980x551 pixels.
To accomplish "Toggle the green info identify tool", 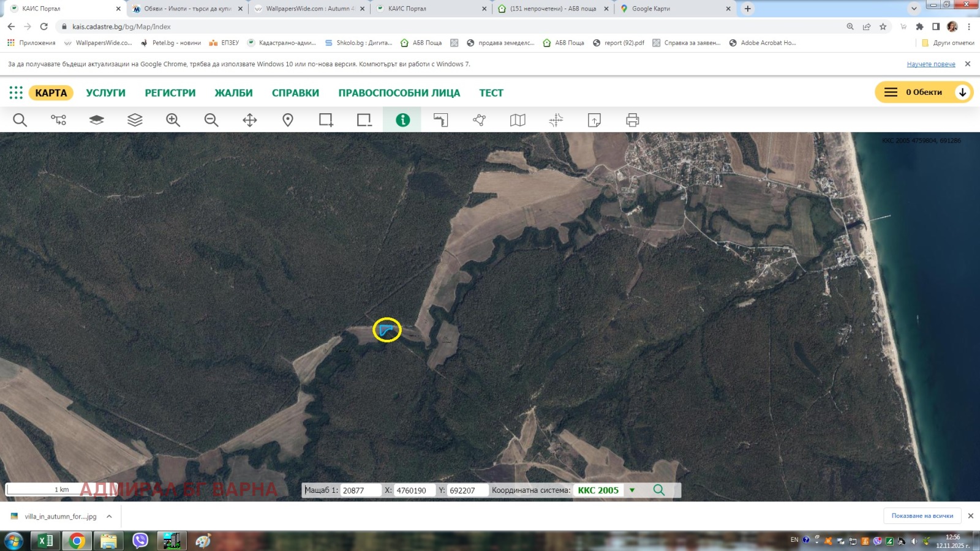I will point(402,120).
